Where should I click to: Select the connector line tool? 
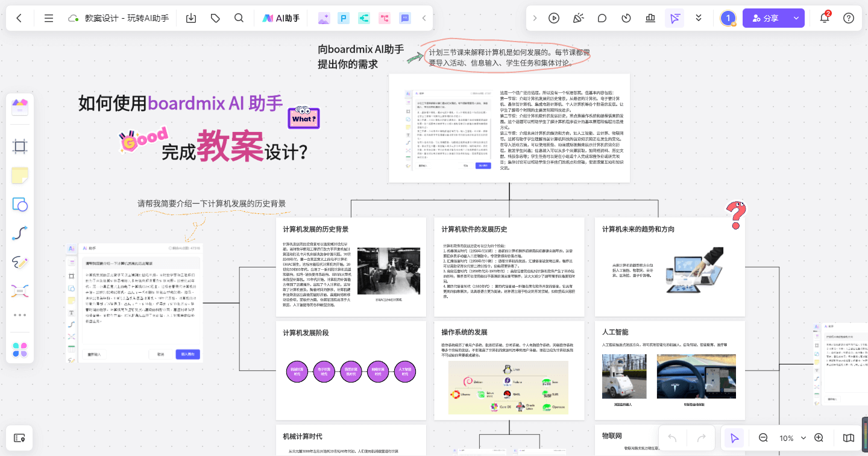[x=20, y=233]
